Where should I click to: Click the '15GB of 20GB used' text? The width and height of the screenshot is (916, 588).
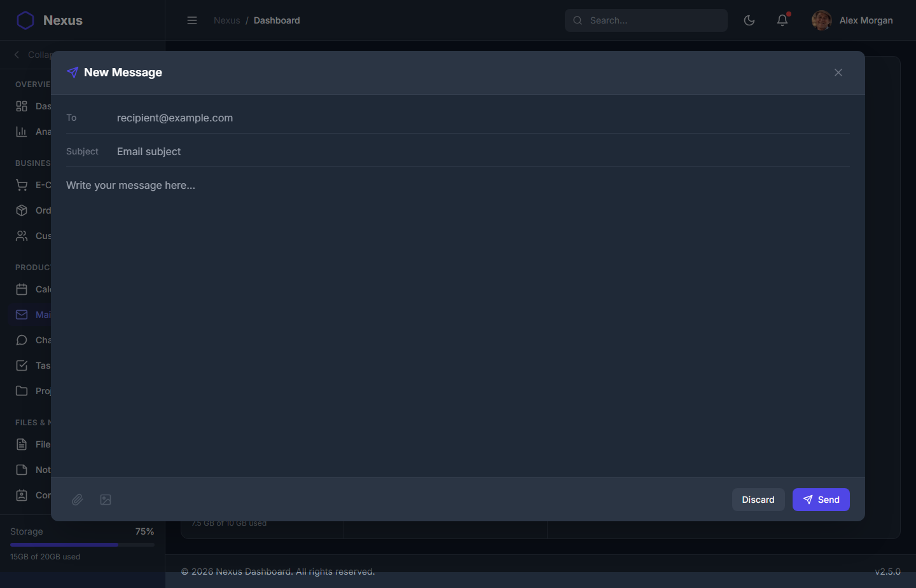point(45,557)
